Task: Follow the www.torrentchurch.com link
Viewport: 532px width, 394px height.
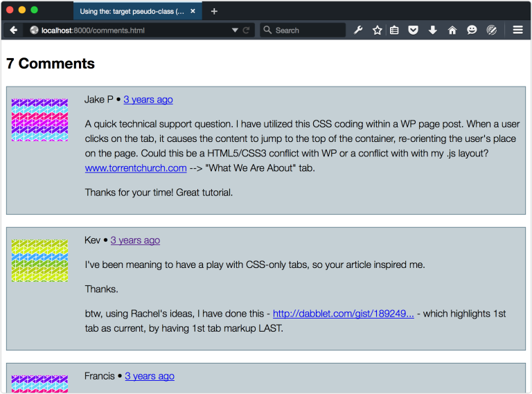Action: coord(136,168)
